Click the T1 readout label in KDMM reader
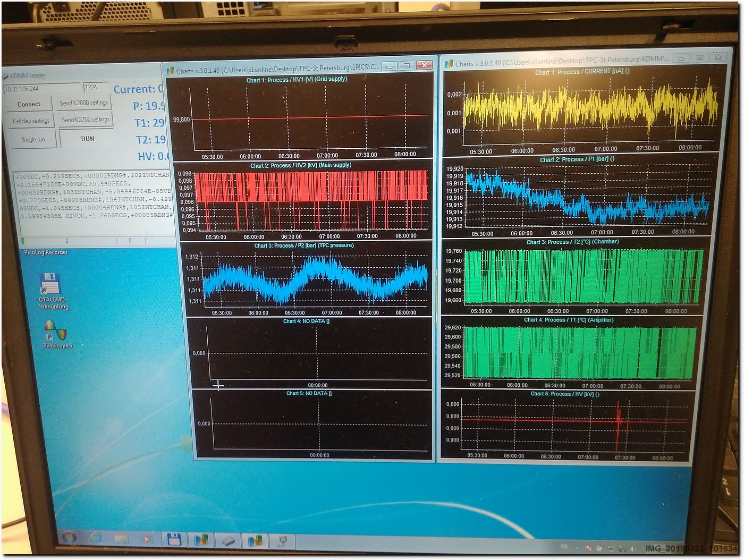Screen dimensions: 744x560 (149, 123)
